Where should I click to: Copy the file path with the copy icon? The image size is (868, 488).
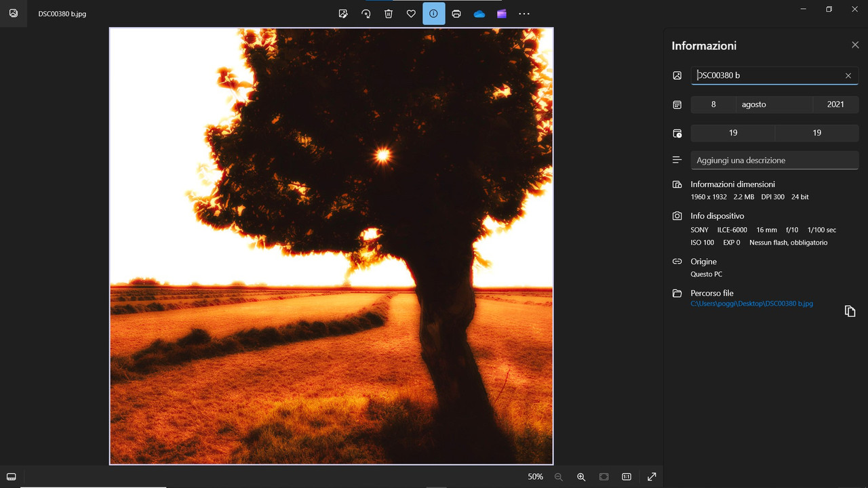tap(850, 311)
